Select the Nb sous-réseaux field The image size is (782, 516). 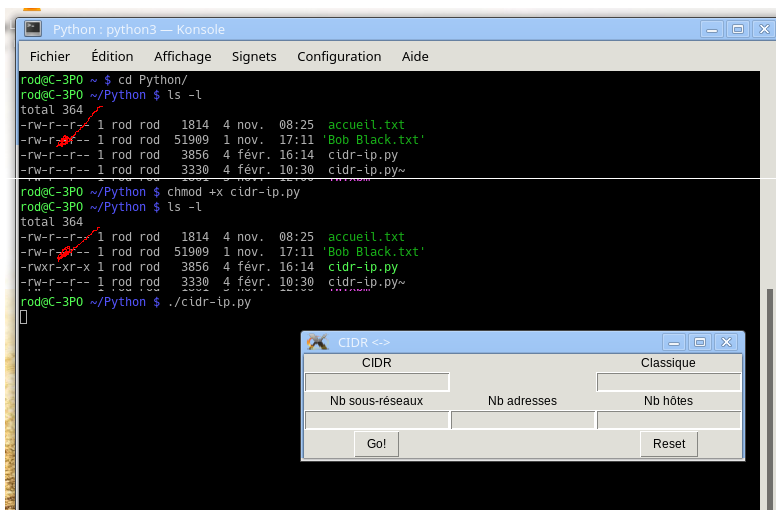click(377, 420)
